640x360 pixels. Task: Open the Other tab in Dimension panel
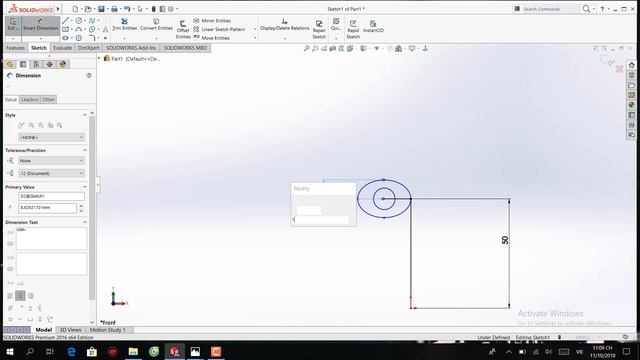click(x=48, y=100)
